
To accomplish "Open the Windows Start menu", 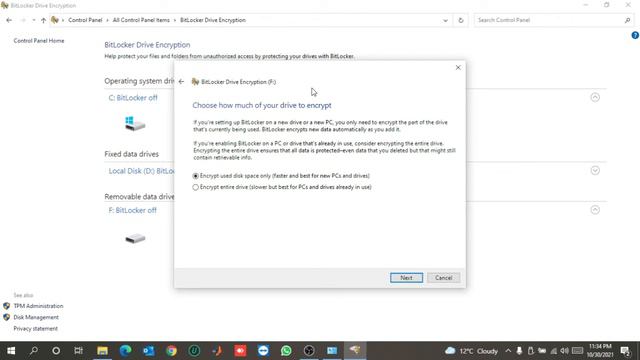I will 11,351.
